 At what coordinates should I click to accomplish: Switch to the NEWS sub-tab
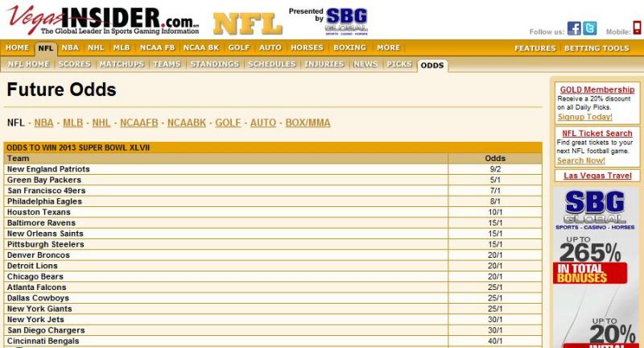365,64
